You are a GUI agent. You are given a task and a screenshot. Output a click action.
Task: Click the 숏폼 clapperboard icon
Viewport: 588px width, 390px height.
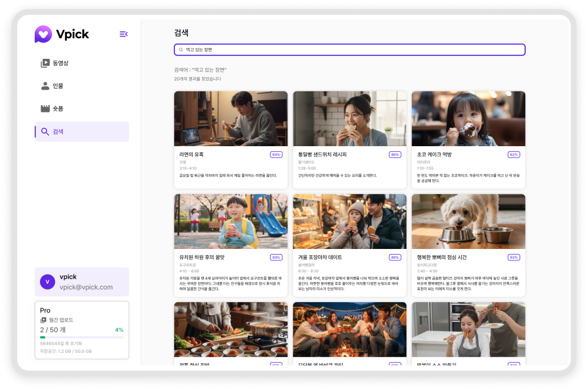[x=45, y=108]
